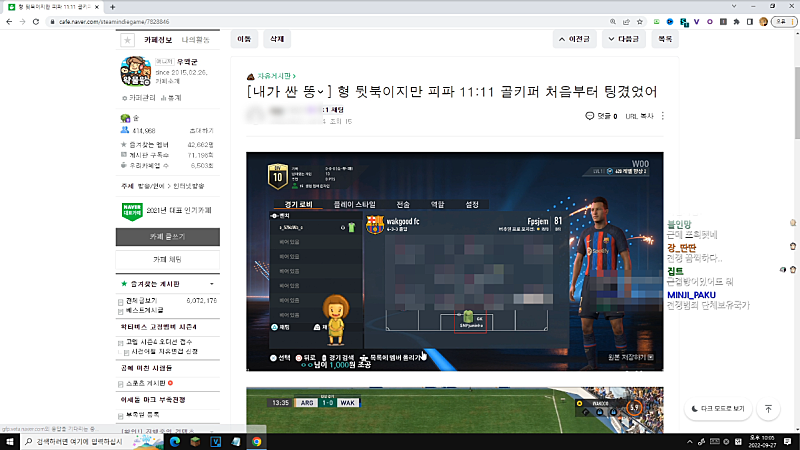Click the dark 카페 글쓰기 button
Viewport: 800px width, 450px height.
pyautogui.click(x=168, y=237)
